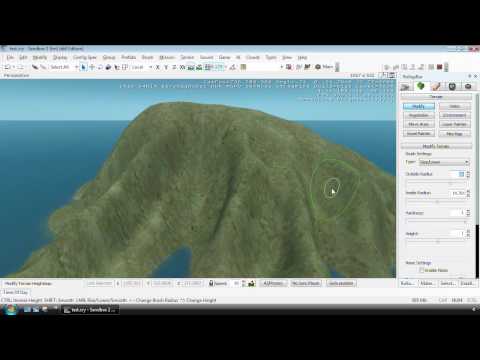Click the lock selection icon in the status bar
480x360 pixels.
coord(211,283)
